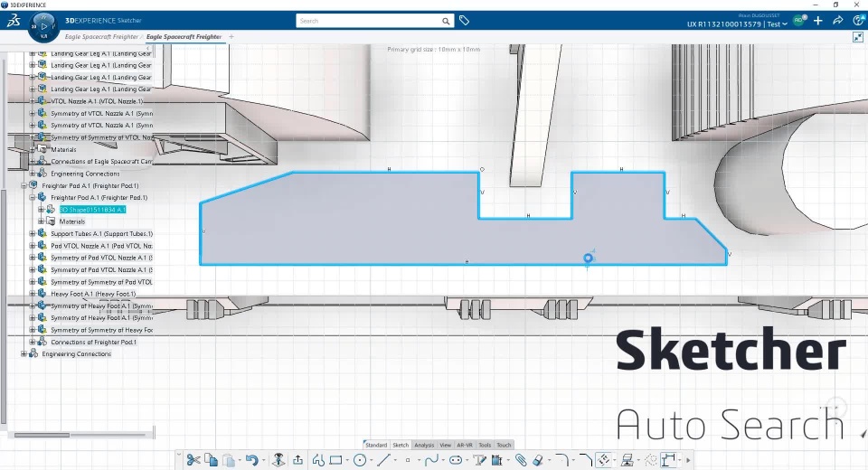Screen dimensions: 868x470
Task: Expand the Support Tubes A.1 node
Action: click(33, 233)
